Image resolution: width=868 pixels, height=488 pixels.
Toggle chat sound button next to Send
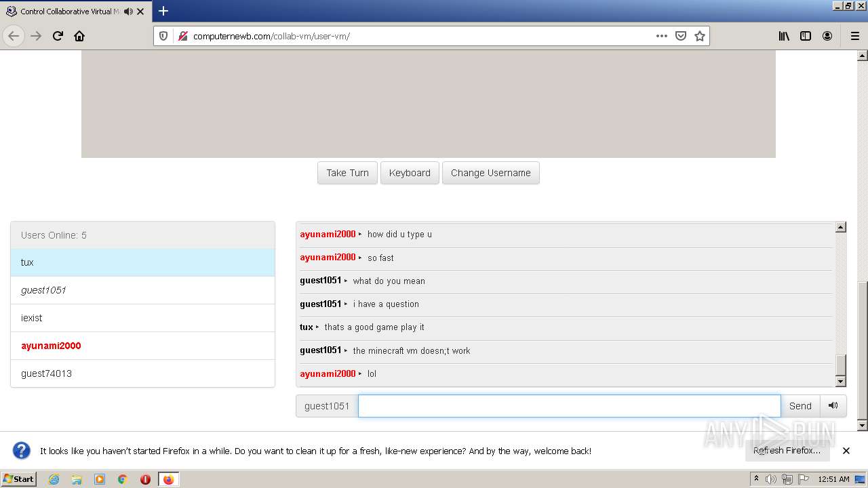tap(833, 406)
